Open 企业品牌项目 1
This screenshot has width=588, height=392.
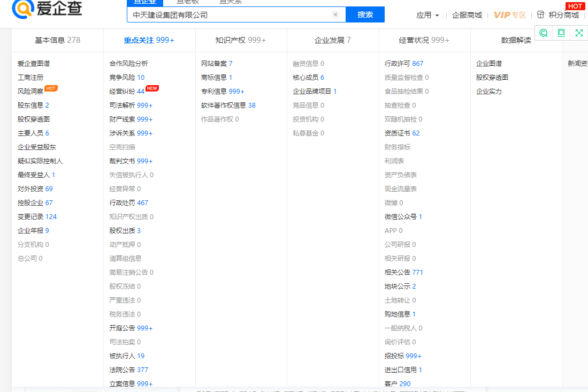pyautogui.click(x=315, y=91)
